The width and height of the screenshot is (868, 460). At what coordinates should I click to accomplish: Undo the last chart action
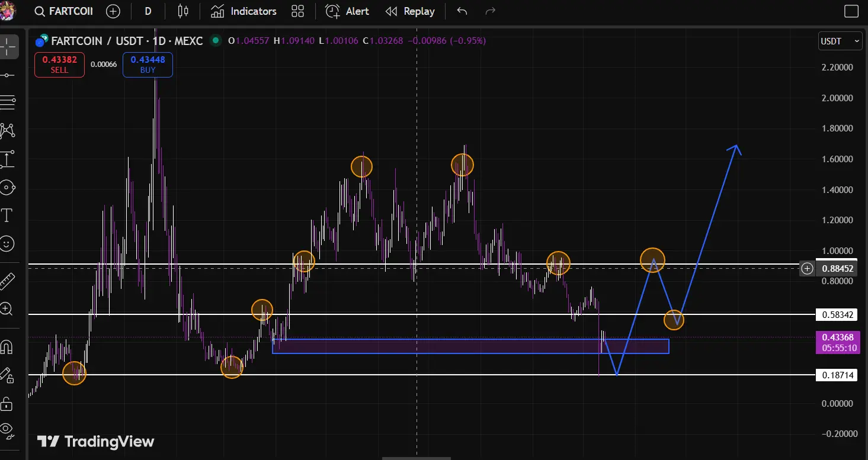coord(462,11)
